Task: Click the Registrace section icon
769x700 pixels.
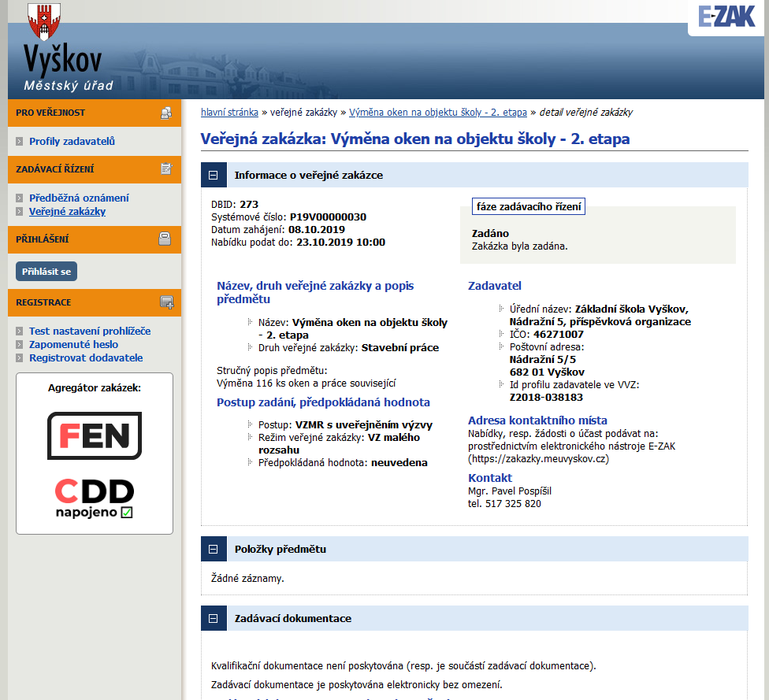Action: tap(166, 302)
